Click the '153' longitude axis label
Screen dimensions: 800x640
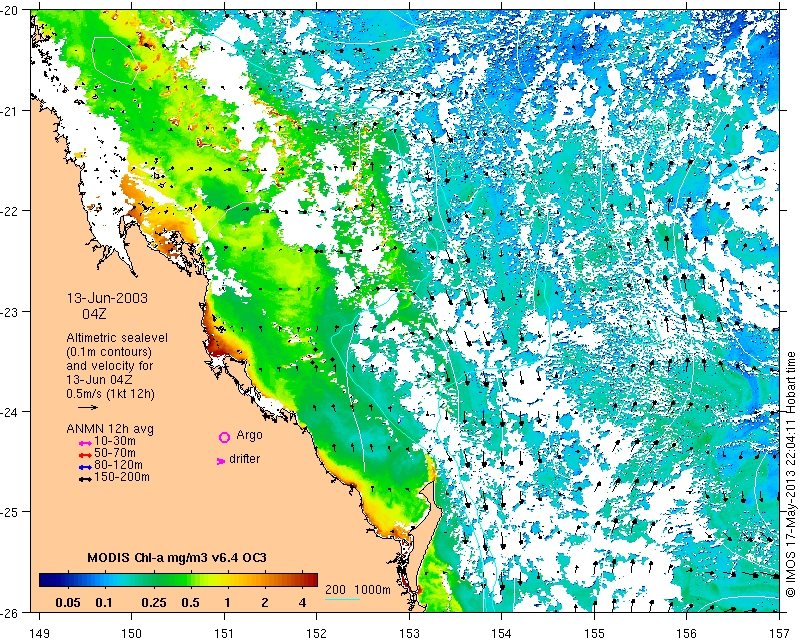409,633
